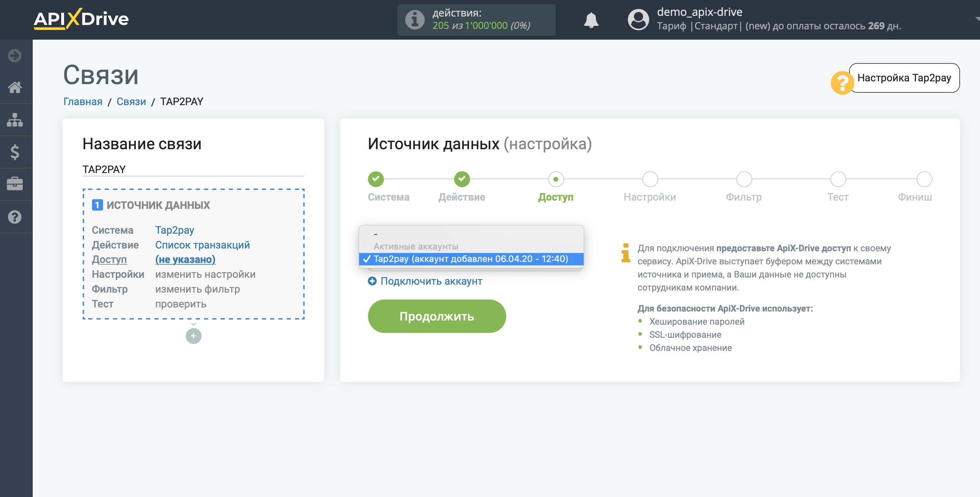Screen dimensions: 980x497
Task: Click the Система step label
Action: pyautogui.click(x=388, y=197)
